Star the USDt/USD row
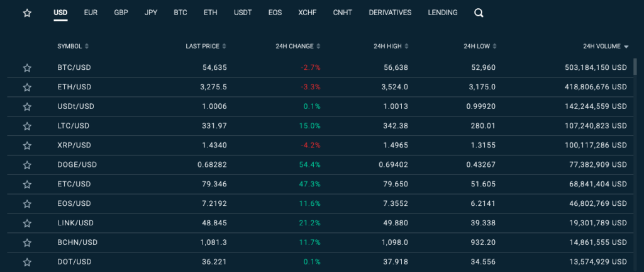 (27, 107)
